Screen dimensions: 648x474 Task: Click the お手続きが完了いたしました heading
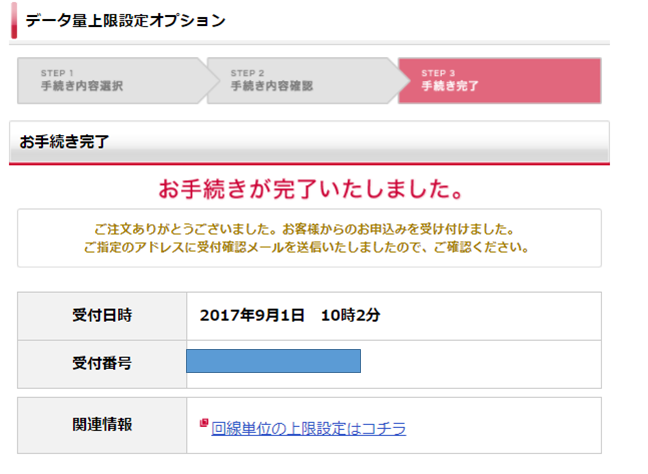click(310, 189)
